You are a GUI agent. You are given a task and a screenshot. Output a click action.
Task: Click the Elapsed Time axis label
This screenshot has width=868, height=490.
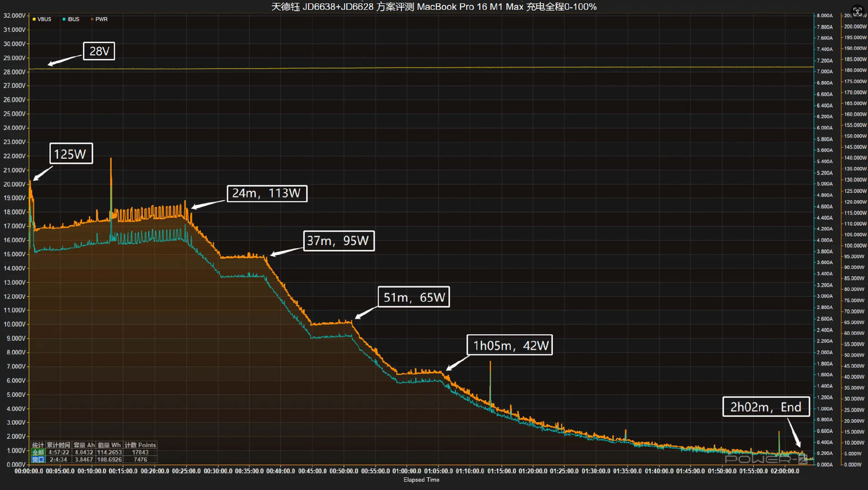point(421,480)
